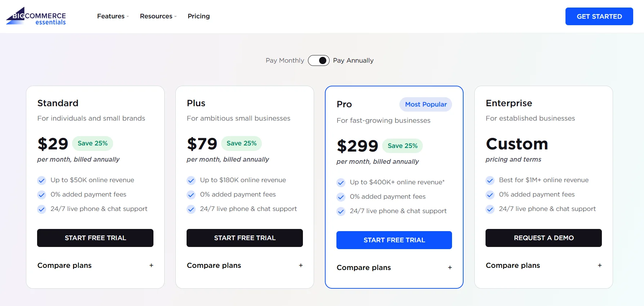Click the billing period toggle switch

pos(318,60)
